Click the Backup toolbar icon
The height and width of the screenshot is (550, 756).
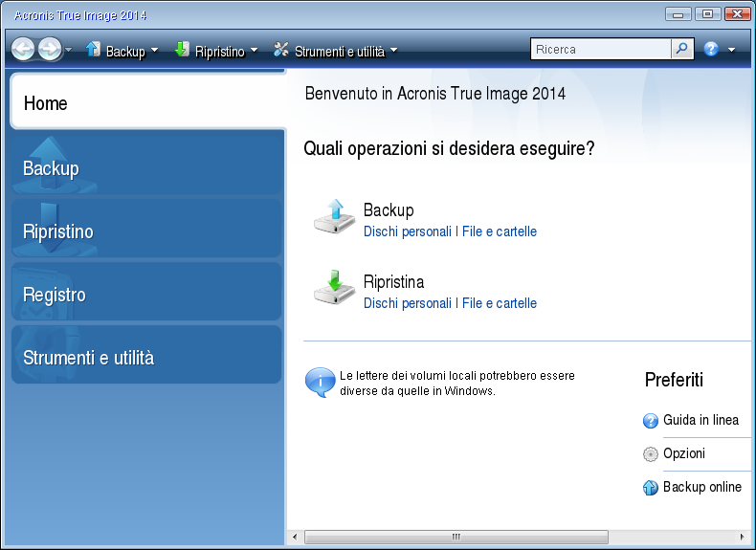point(93,49)
